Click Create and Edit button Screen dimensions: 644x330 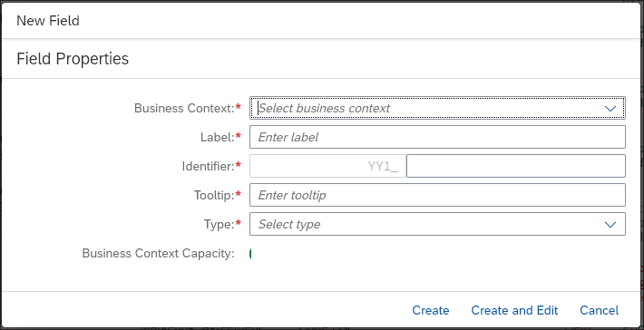[514, 310]
